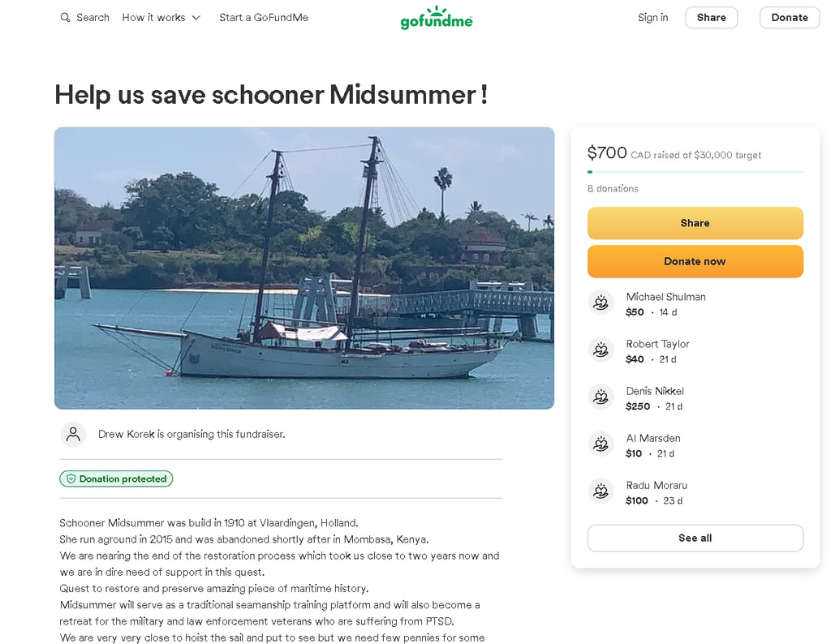
Task: Click Denis Nikkel's donation icon
Action: click(x=601, y=397)
